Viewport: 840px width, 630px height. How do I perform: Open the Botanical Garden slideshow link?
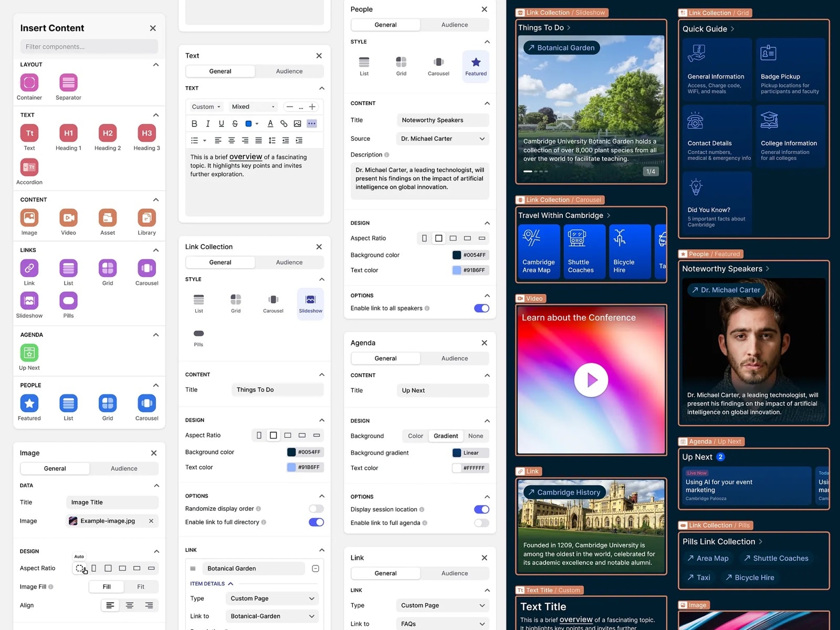pos(561,48)
